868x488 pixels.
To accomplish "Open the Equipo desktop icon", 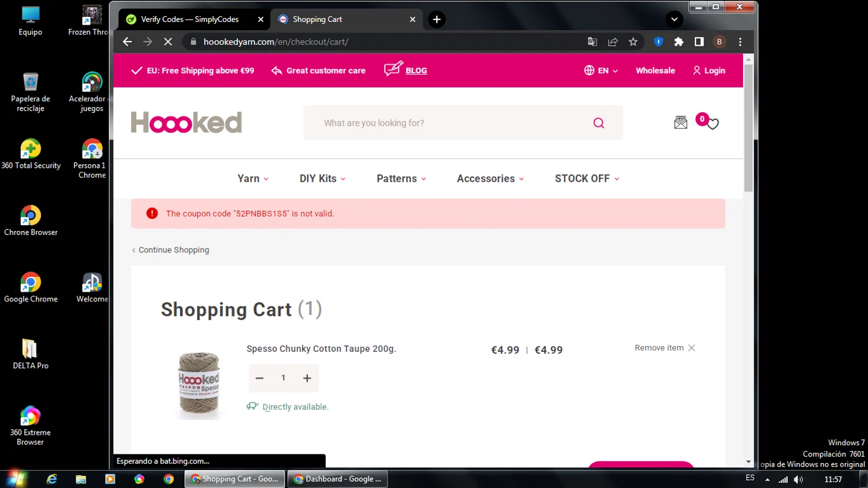I will (30, 21).
